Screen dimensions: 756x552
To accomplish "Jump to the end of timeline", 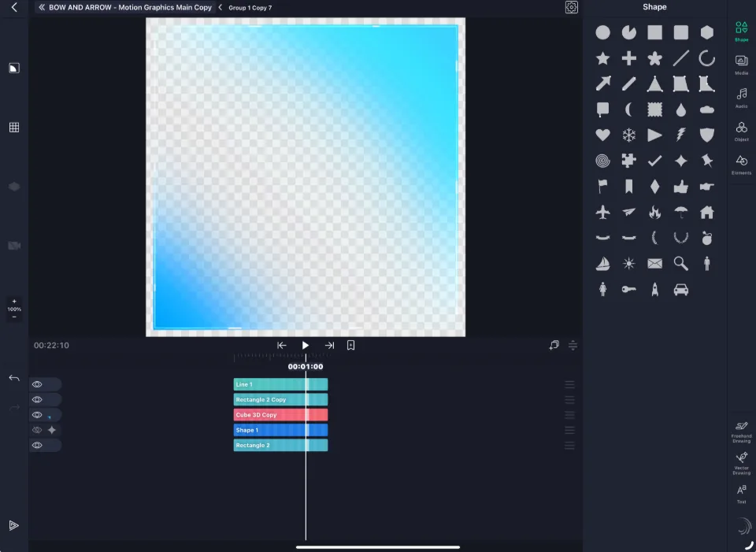I will point(329,345).
